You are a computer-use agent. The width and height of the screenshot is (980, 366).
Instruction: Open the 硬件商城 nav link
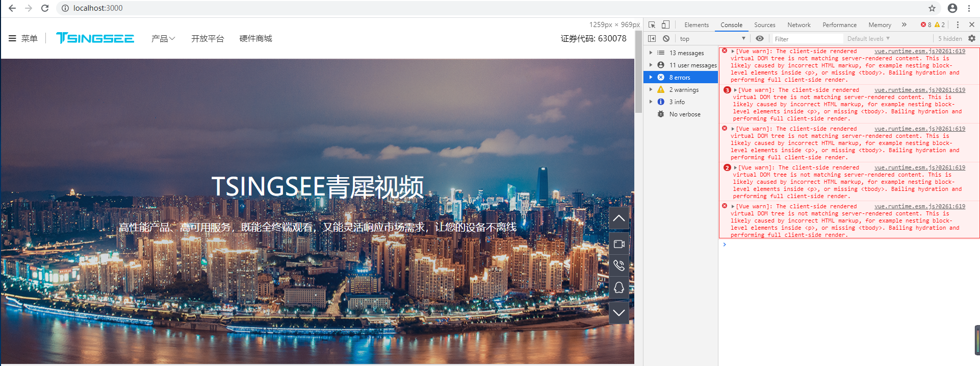[x=255, y=38]
